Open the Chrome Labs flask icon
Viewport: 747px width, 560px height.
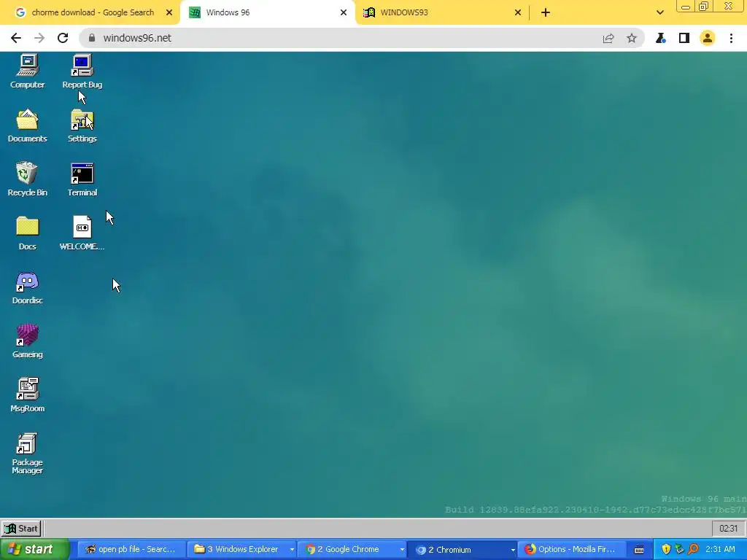660,38
